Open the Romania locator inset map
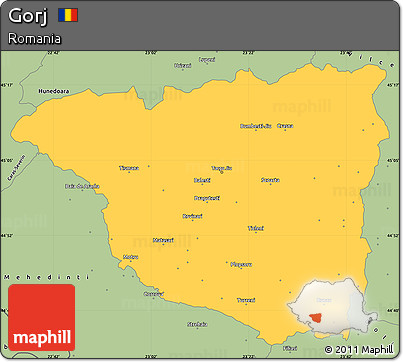This screenshot has height=362, width=403. (x=333, y=307)
